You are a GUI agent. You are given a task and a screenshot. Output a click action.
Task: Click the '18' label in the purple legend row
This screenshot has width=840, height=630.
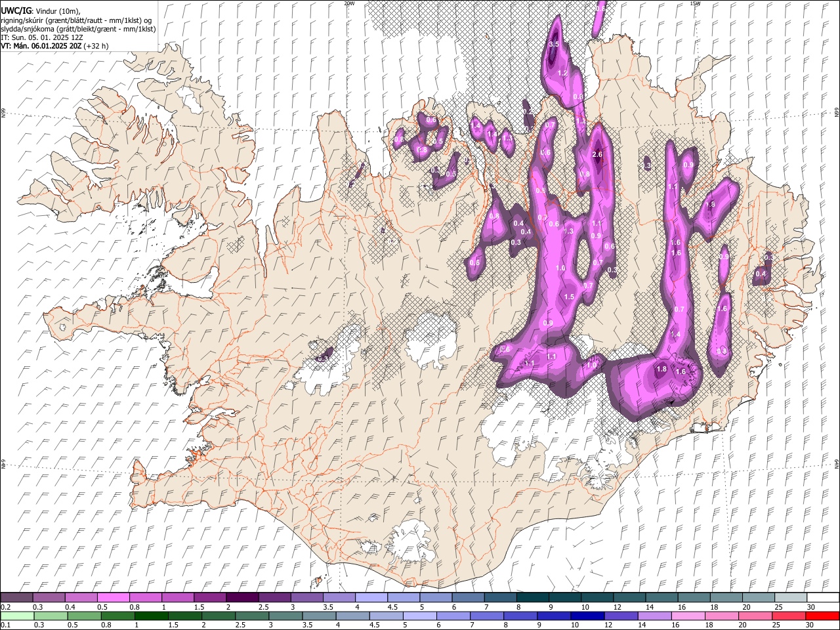coord(714,607)
